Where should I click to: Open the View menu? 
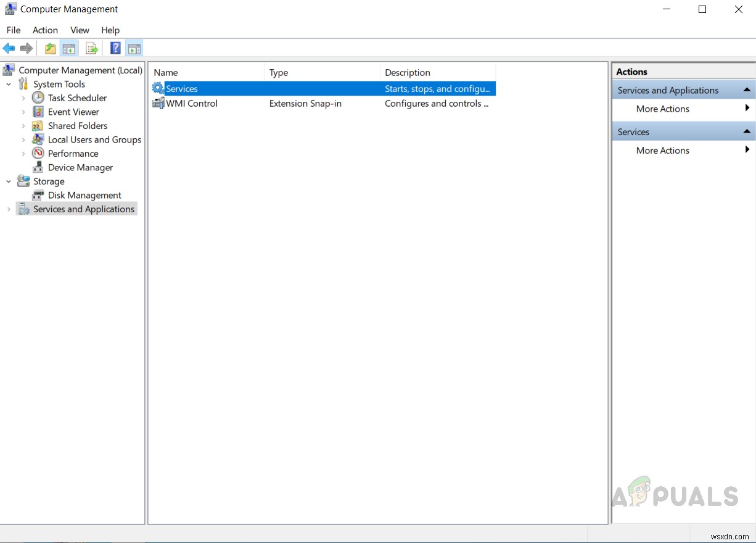point(80,30)
